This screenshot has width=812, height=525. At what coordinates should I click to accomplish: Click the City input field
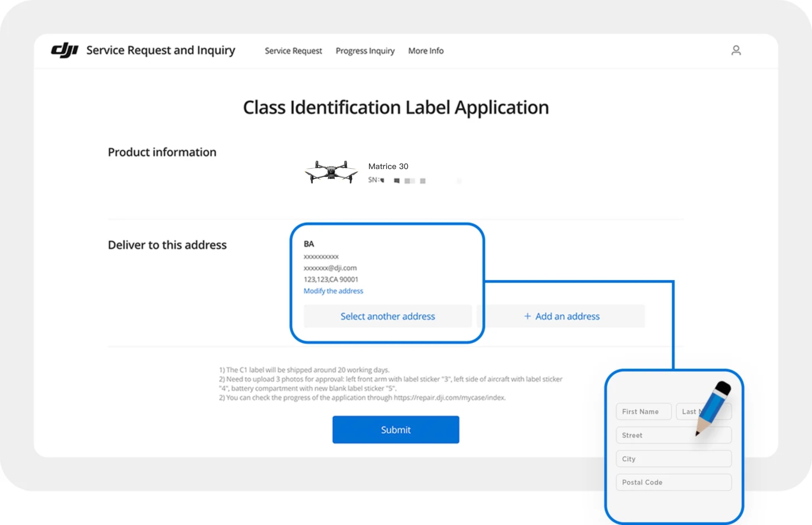point(673,459)
